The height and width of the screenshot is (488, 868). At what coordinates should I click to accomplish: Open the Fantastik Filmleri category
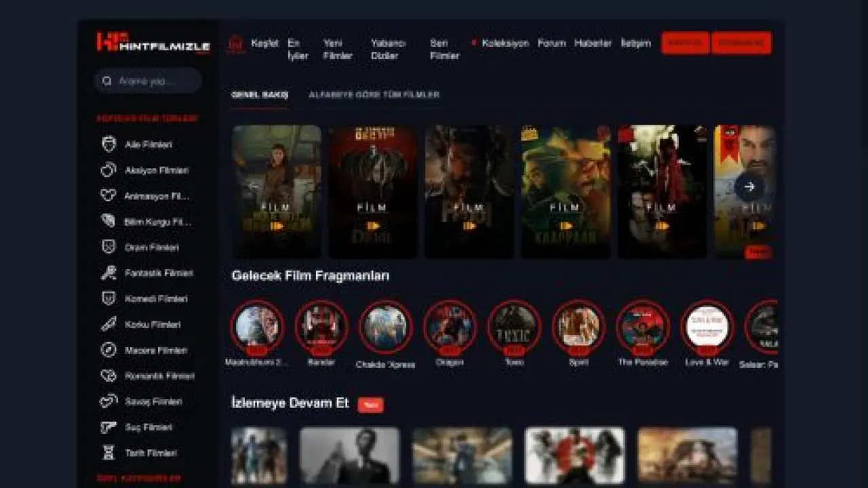point(159,272)
